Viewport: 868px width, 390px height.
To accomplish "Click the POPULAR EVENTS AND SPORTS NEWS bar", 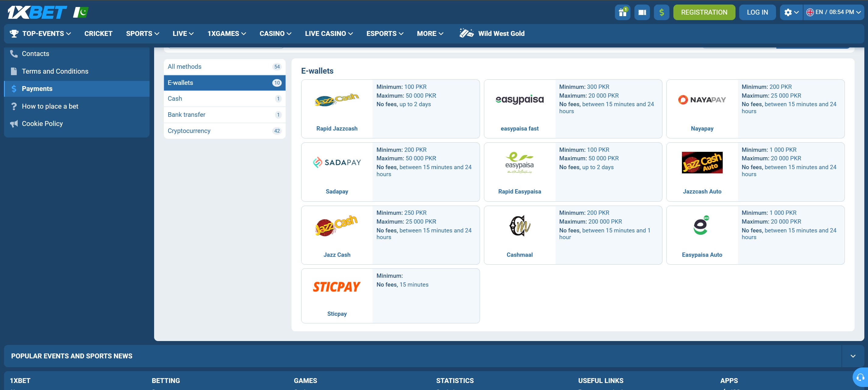I will pyautogui.click(x=422, y=356).
